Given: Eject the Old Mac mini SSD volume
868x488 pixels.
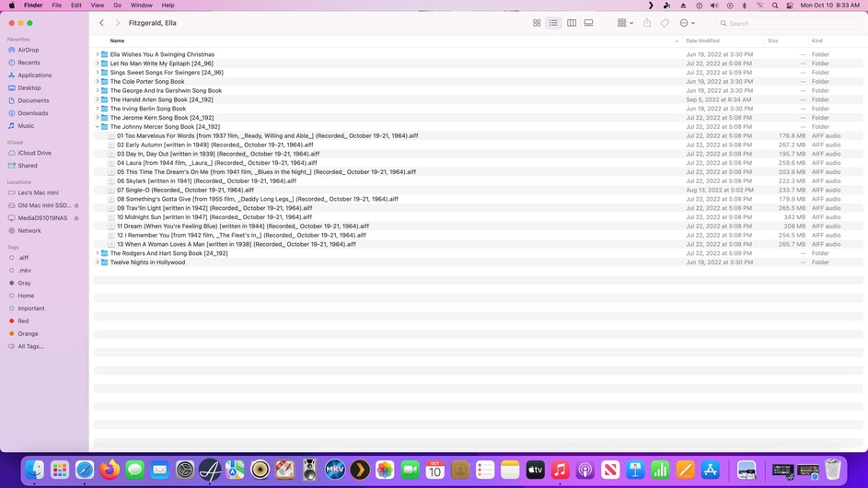Looking at the screenshot, I should coord(76,205).
